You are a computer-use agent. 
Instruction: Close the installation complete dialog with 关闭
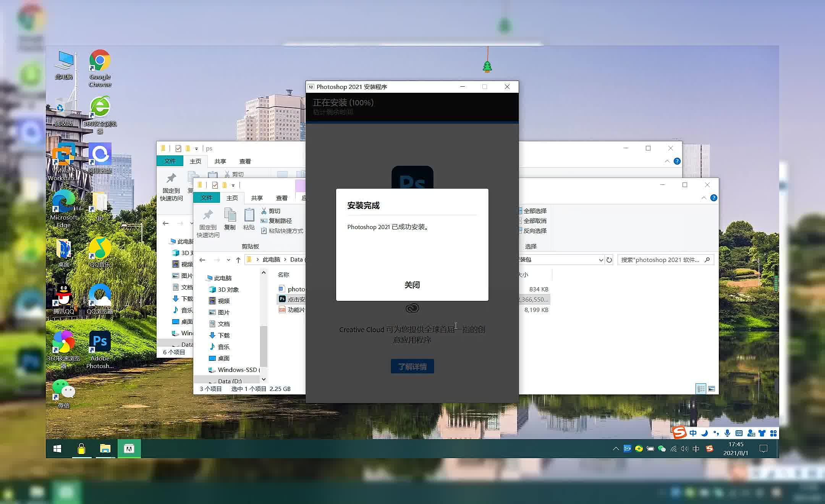[412, 285]
